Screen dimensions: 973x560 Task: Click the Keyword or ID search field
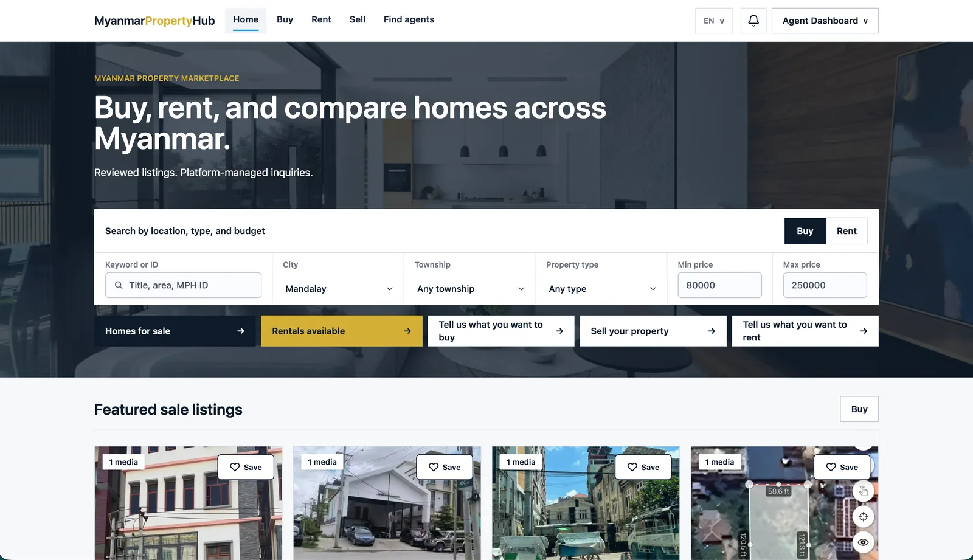(183, 285)
